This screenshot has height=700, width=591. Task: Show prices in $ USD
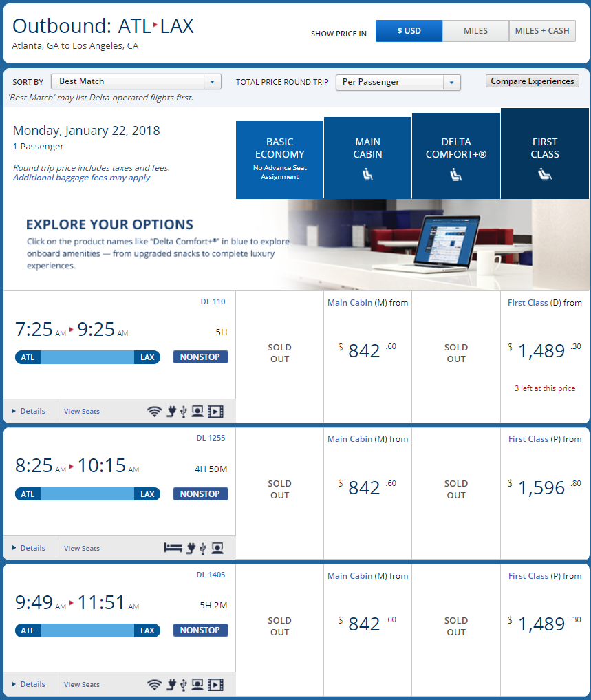409,31
